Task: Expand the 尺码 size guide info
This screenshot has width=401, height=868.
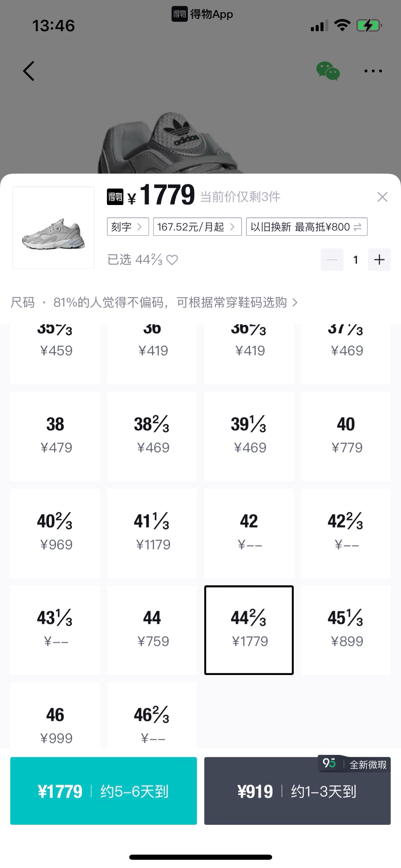Action: tap(154, 302)
